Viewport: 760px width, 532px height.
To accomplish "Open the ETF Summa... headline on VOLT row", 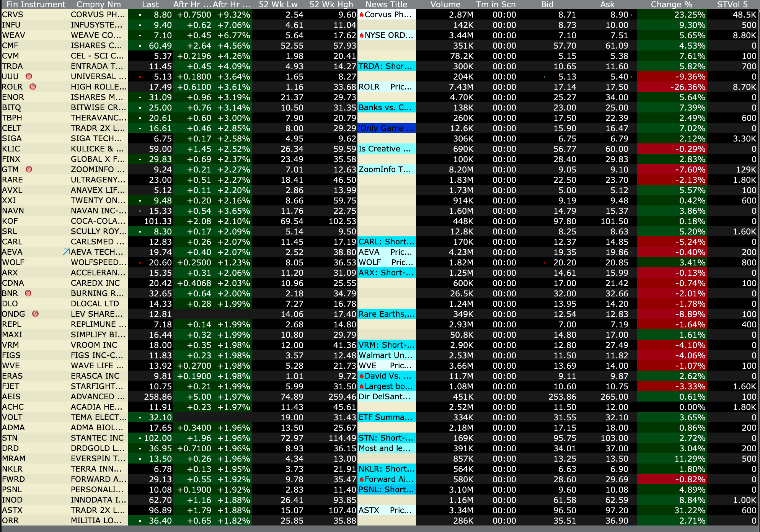I will point(386,417).
